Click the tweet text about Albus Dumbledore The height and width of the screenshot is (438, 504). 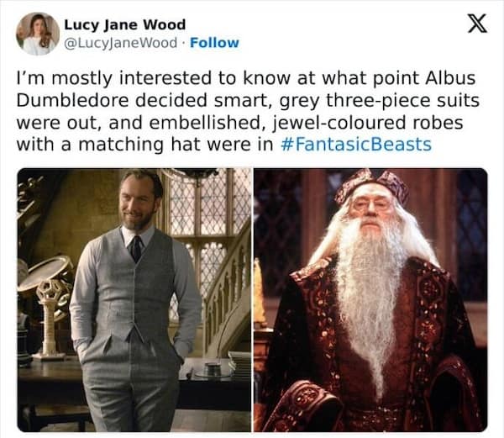tap(248, 111)
